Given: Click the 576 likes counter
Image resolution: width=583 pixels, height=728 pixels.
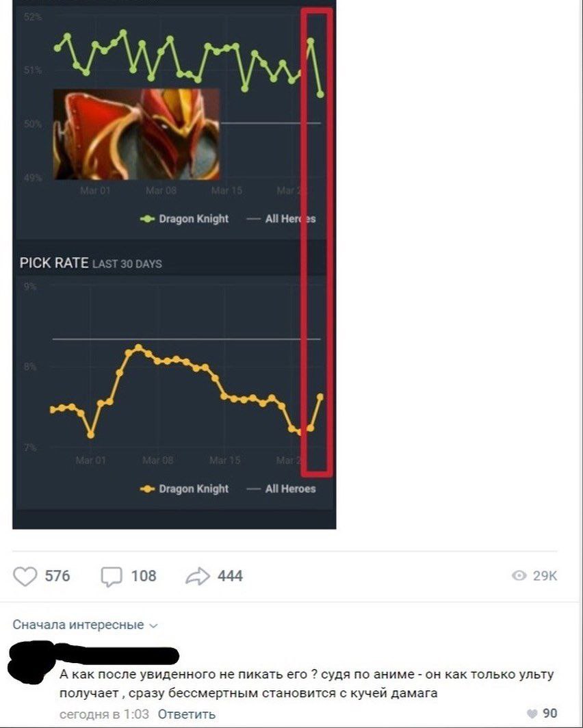Looking at the screenshot, I should tap(57, 576).
